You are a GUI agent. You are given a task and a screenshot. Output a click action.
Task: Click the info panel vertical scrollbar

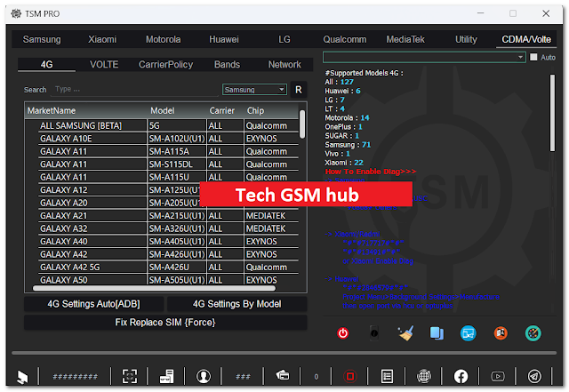click(552, 113)
